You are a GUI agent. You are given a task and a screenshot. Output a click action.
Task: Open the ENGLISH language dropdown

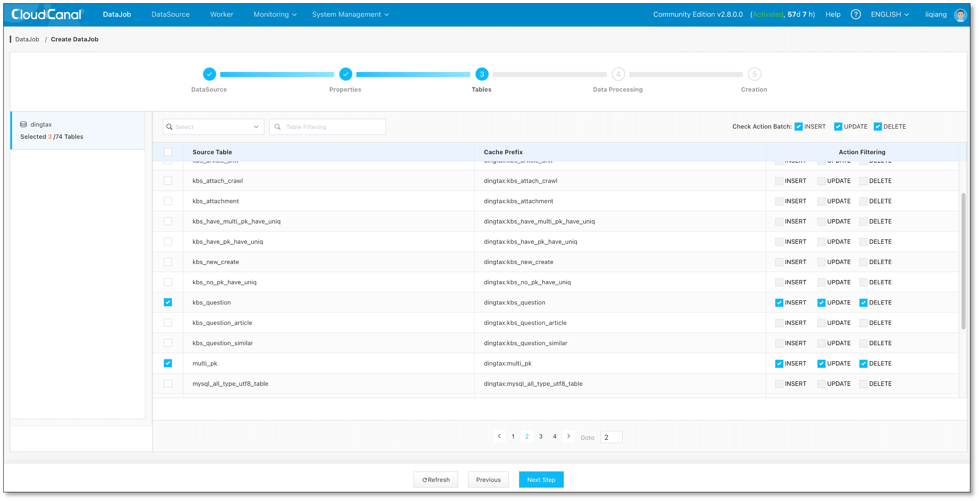pyautogui.click(x=890, y=14)
